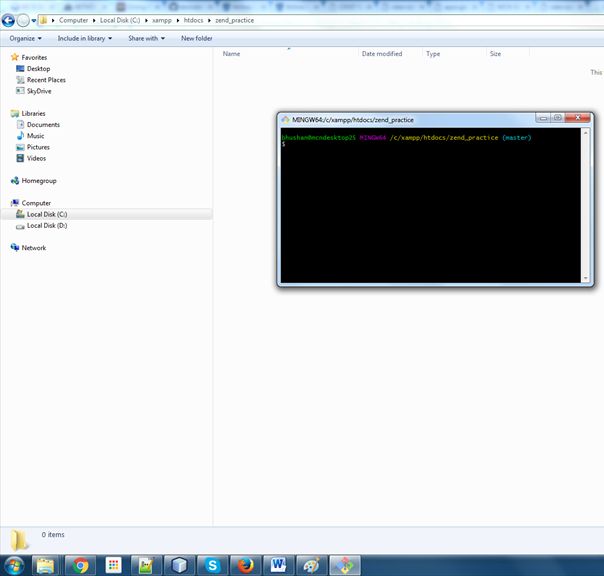Go back using Explorer's Back arrow
604x576 pixels.
(8, 20)
